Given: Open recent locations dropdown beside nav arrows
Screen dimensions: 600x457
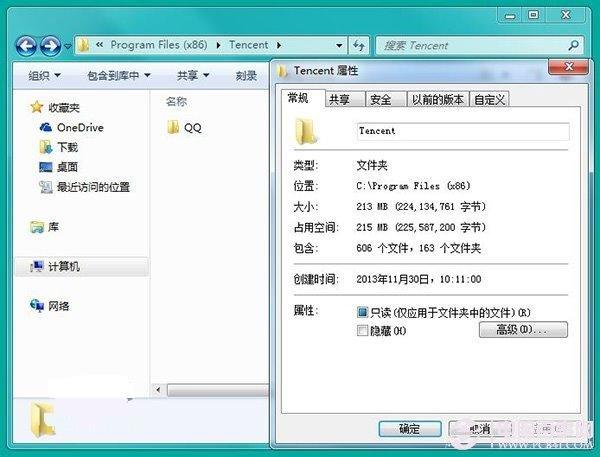Looking at the screenshot, I should pos(67,46).
